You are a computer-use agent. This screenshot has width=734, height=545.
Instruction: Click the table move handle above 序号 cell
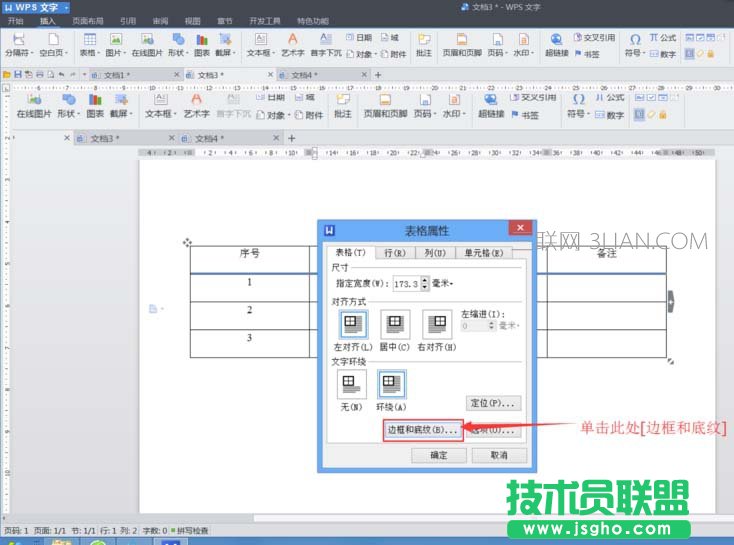click(187, 242)
